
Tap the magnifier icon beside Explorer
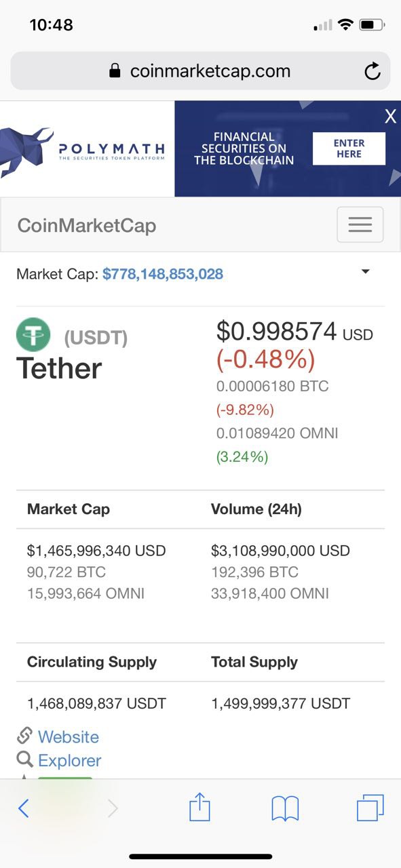25,759
